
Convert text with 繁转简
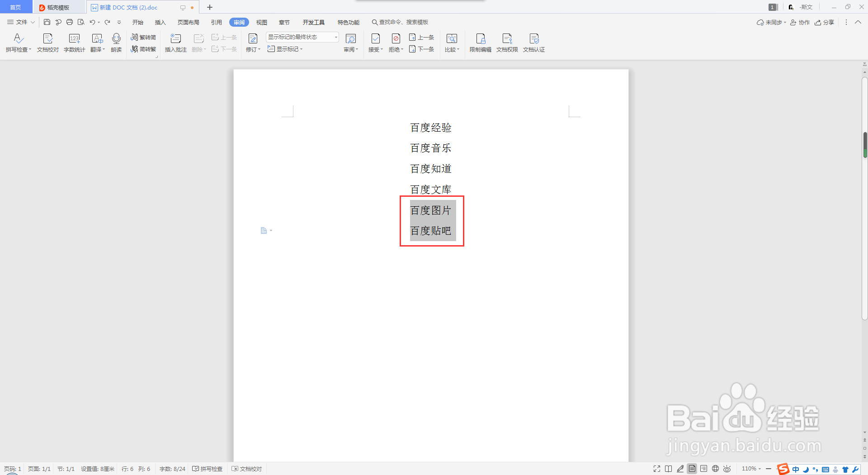[143, 37]
